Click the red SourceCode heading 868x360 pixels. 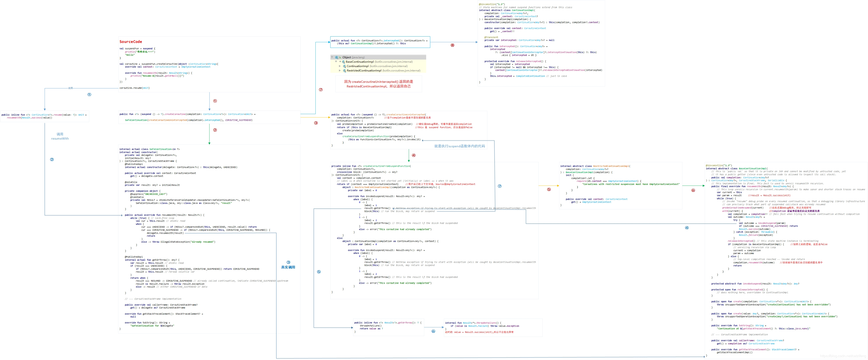131,42
